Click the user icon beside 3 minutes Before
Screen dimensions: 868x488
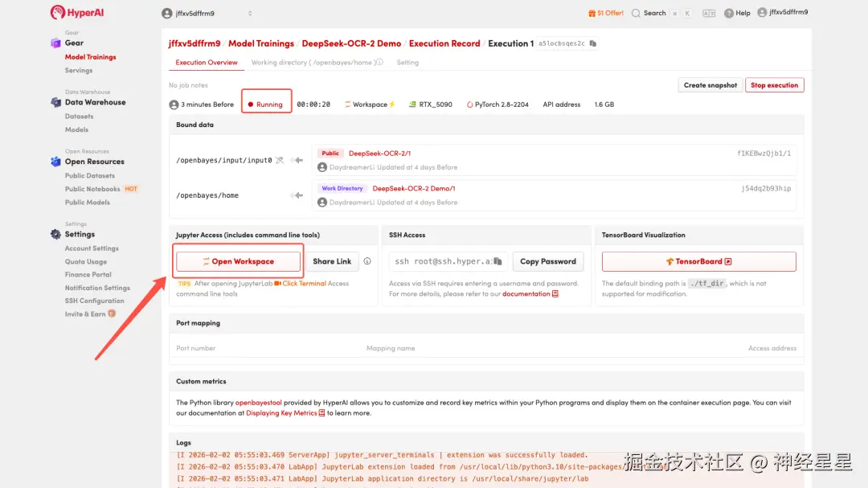pyautogui.click(x=174, y=105)
